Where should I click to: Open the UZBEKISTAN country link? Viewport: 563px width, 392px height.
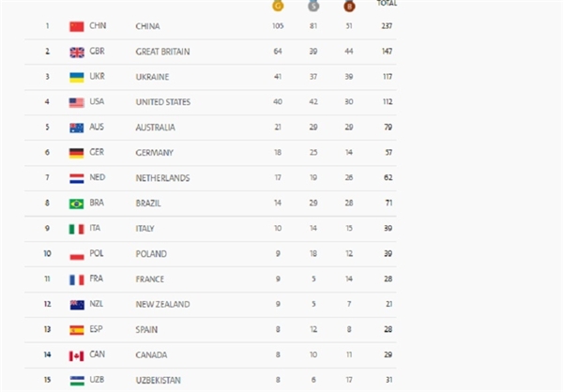click(158, 380)
